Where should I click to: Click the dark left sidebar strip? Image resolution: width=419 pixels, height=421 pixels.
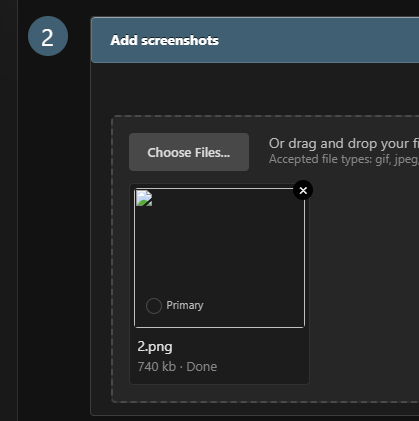click(8, 210)
